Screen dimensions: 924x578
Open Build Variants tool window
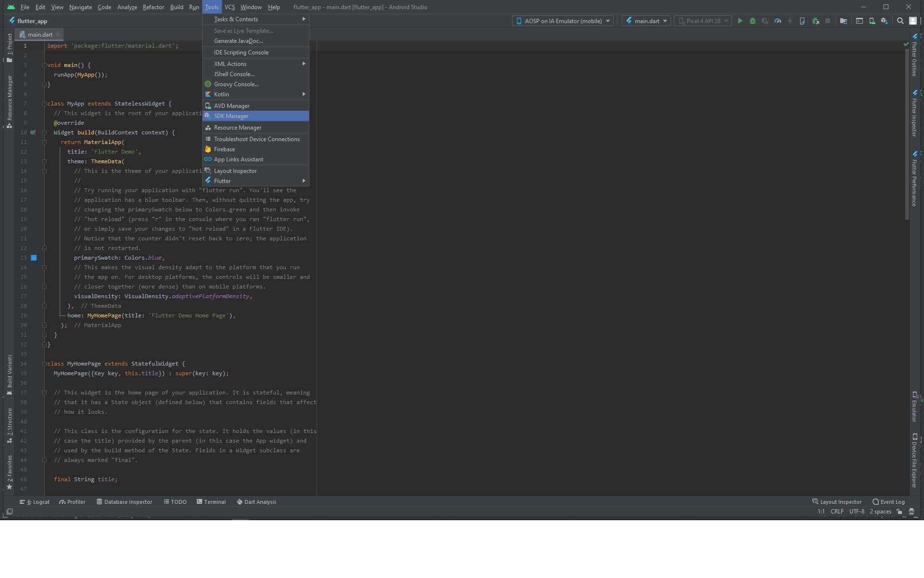click(9, 375)
